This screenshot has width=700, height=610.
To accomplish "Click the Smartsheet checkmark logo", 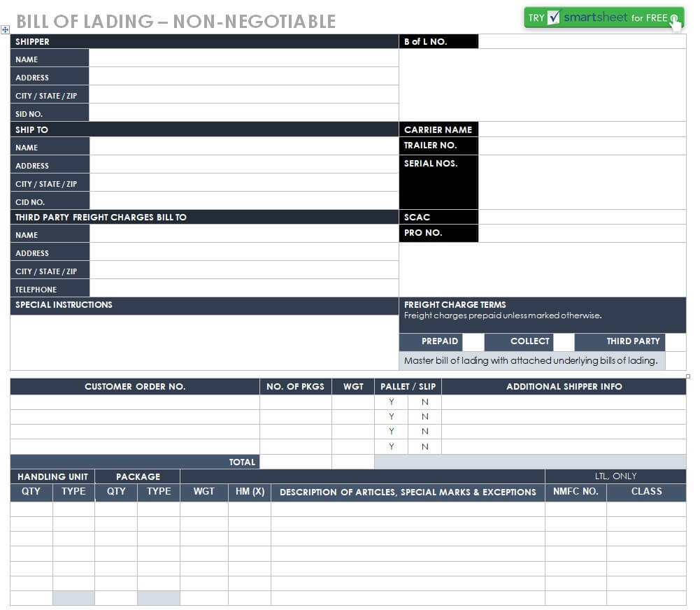I will [554, 17].
